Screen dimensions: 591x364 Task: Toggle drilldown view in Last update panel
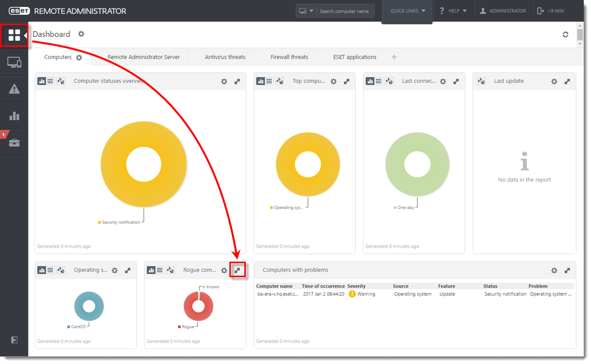coord(481,81)
